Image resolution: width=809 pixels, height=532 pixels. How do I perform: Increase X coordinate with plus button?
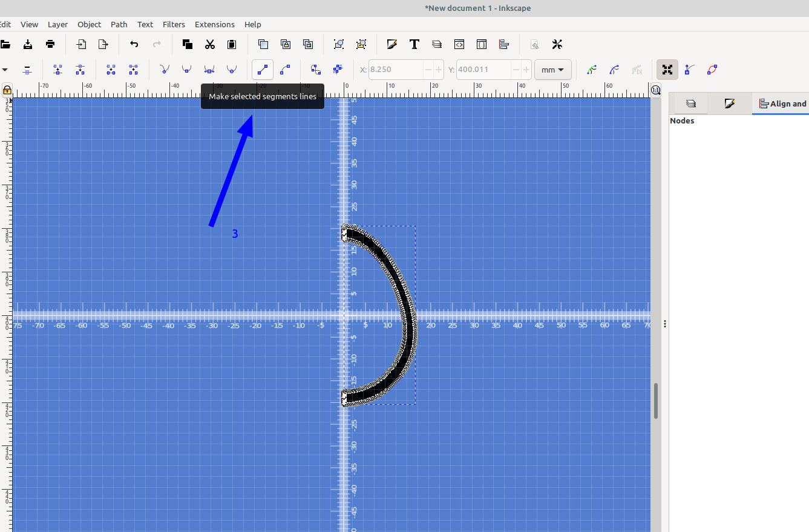[439, 70]
